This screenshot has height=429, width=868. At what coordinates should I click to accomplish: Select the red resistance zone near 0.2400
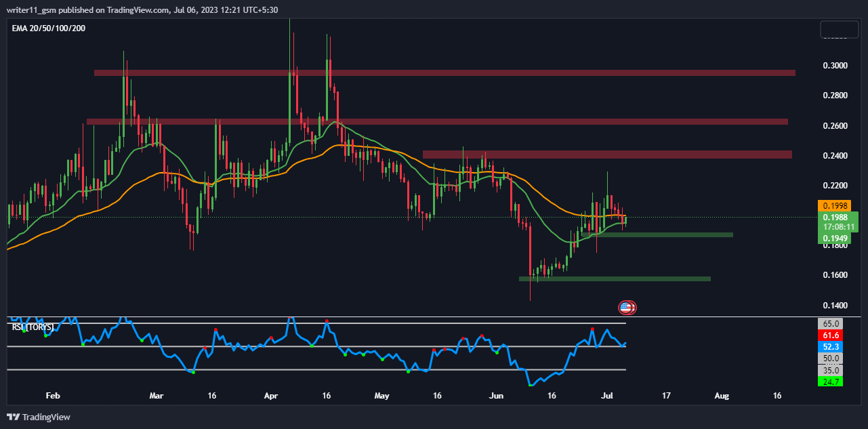[607, 155]
